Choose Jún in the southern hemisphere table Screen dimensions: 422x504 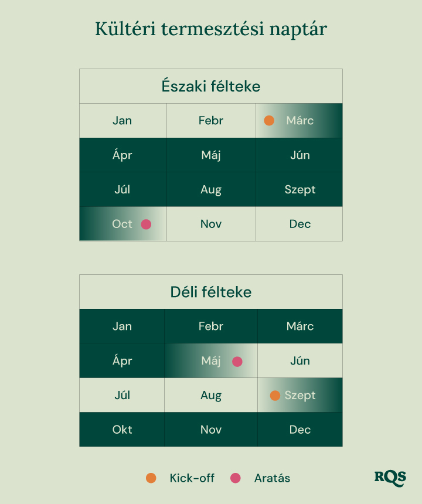point(300,360)
